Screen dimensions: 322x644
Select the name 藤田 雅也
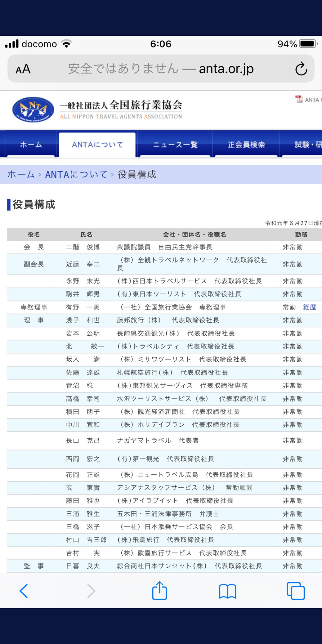pos(83,501)
